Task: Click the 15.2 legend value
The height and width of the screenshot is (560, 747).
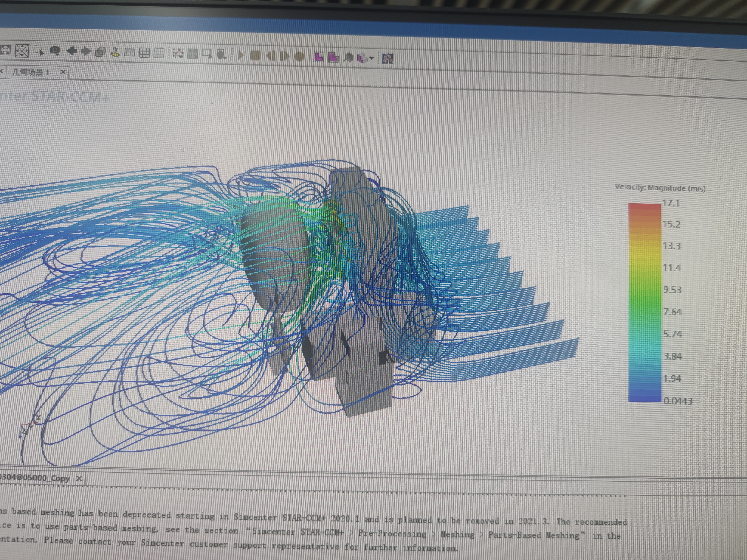Action: click(671, 225)
